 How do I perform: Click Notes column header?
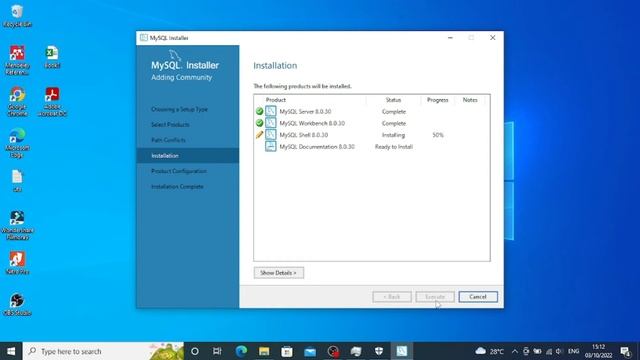[x=470, y=100]
